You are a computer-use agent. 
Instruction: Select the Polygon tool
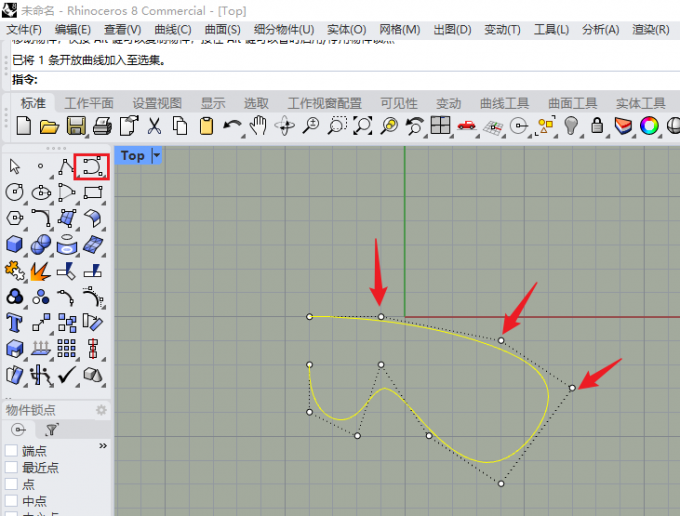[x=15, y=218]
